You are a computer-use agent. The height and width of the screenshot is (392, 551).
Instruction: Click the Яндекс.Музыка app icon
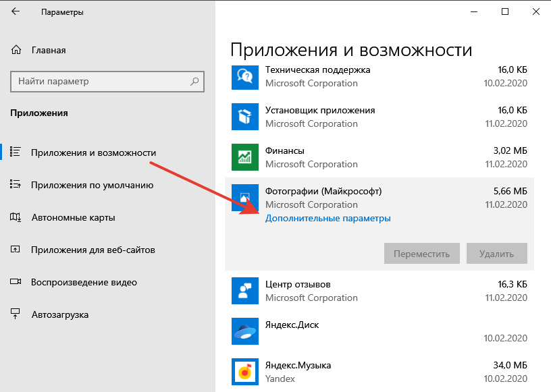[245, 372]
